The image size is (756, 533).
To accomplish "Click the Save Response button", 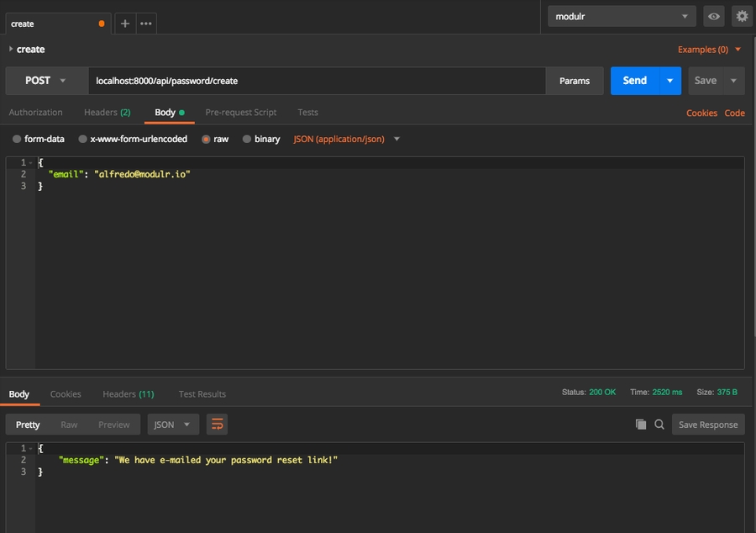I will tap(707, 425).
